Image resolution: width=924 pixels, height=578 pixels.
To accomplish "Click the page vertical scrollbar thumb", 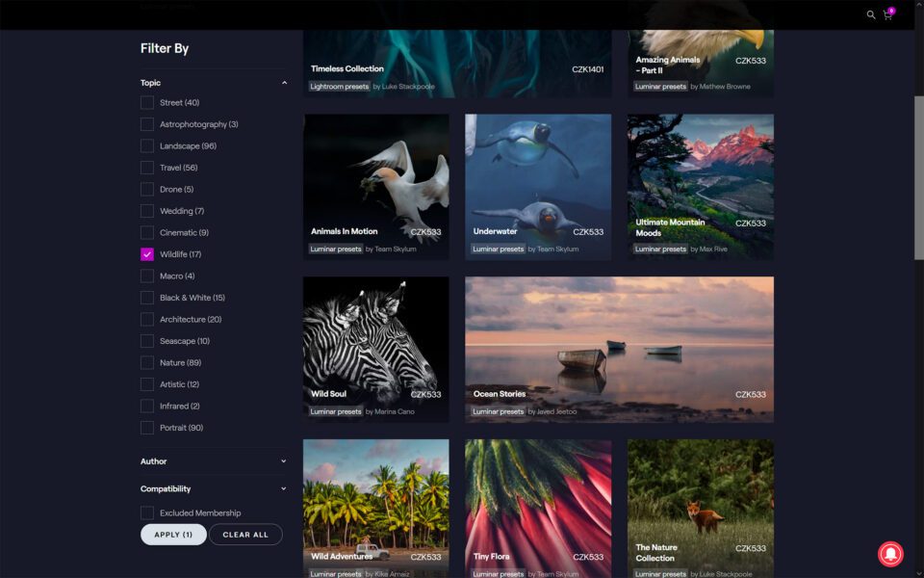I will point(918,177).
